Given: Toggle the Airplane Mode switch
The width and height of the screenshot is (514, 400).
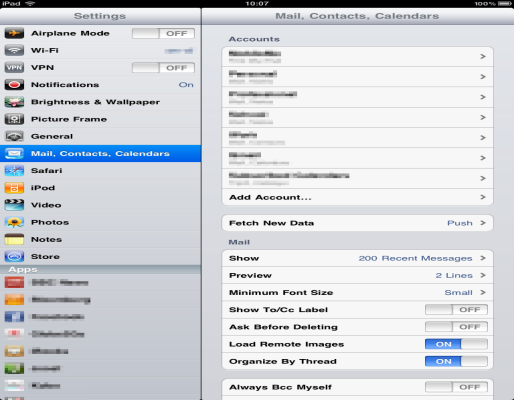Looking at the screenshot, I should click(163, 33).
